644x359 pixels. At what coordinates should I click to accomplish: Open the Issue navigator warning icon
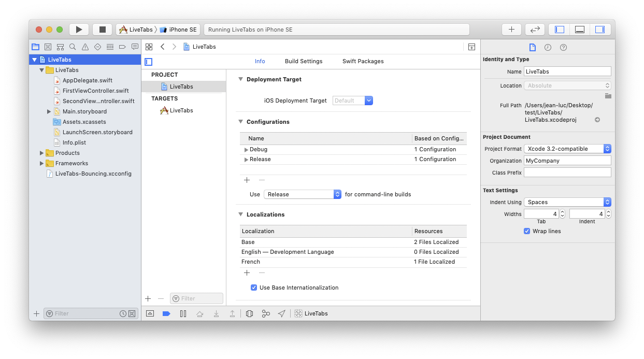(85, 47)
